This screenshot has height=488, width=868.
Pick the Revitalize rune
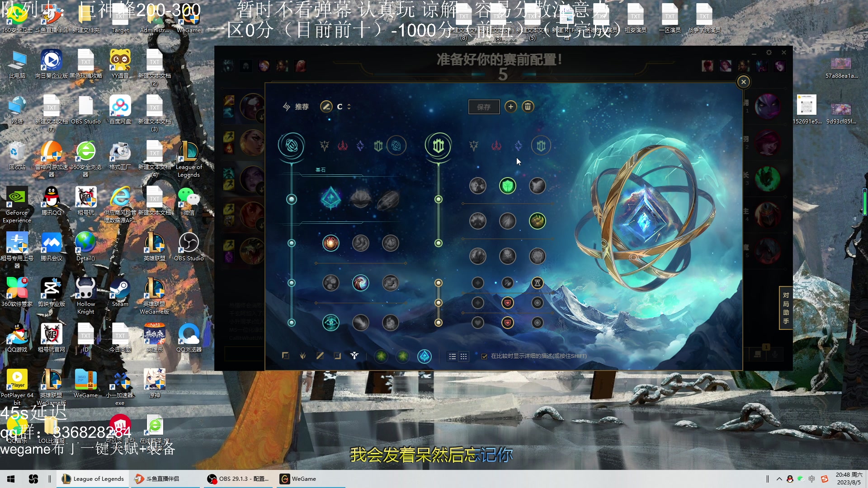click(507, 256)
